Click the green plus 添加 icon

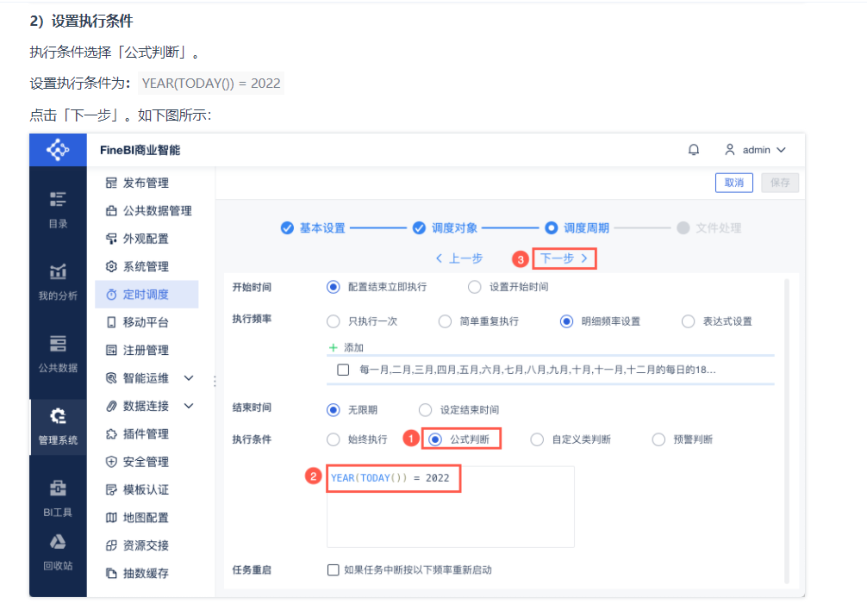pyautogui.click(x=333, y=348)
